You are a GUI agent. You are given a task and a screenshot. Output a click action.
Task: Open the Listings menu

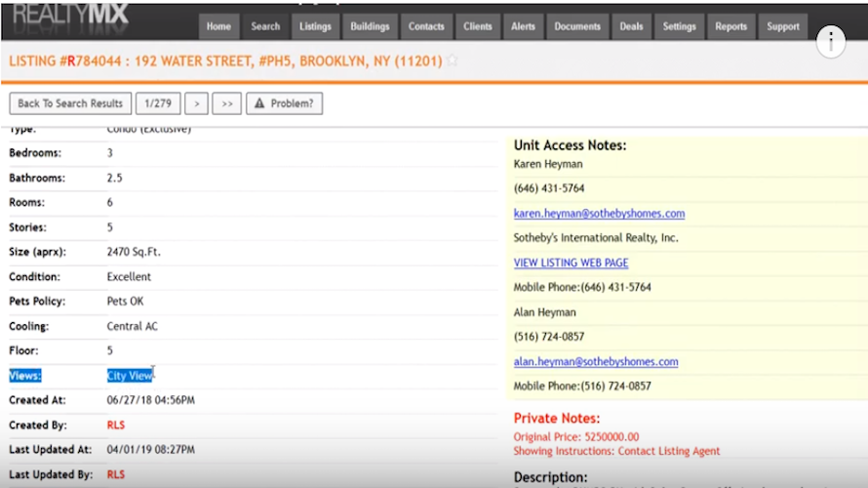[x=315, y=26]
